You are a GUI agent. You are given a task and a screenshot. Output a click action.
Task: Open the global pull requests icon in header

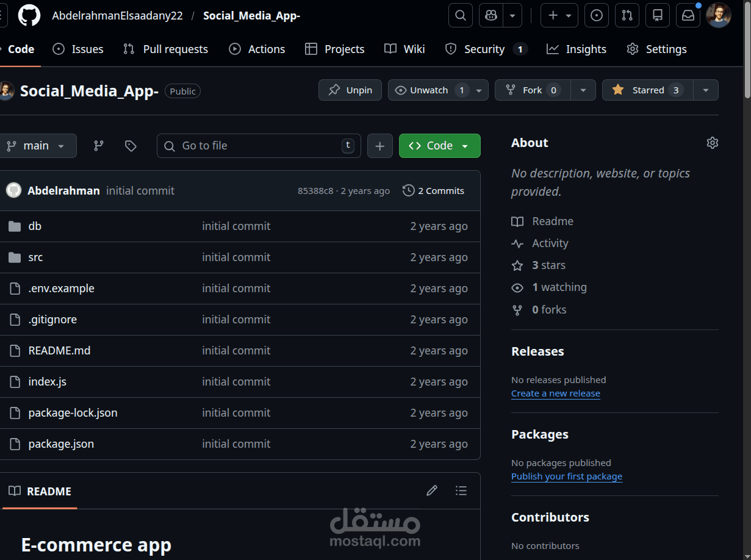[627, 15]
